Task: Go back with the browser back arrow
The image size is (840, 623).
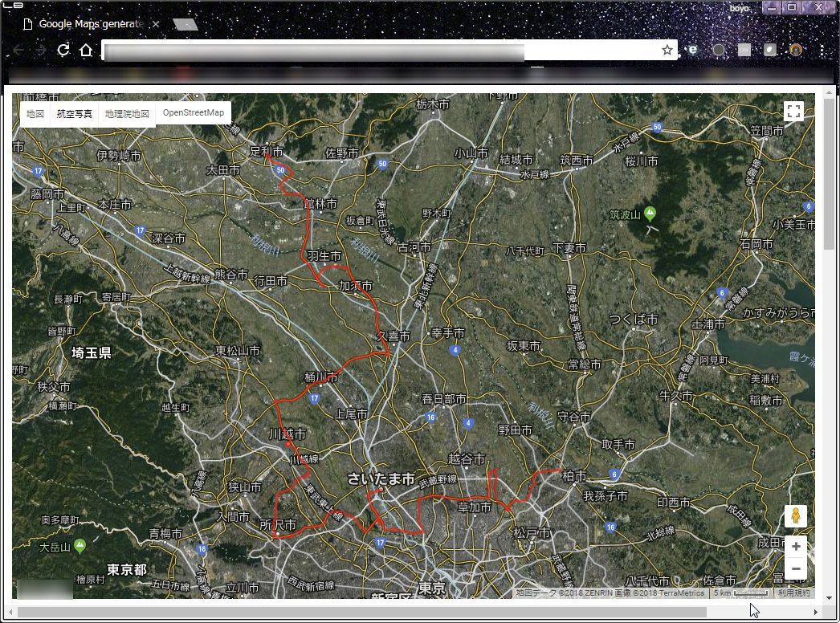Action: 18,51
